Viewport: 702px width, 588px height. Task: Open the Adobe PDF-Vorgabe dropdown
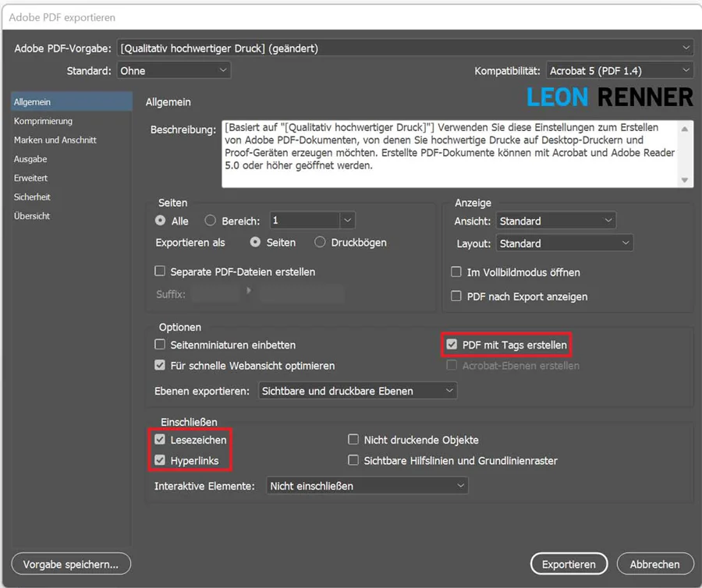point(404,48)
